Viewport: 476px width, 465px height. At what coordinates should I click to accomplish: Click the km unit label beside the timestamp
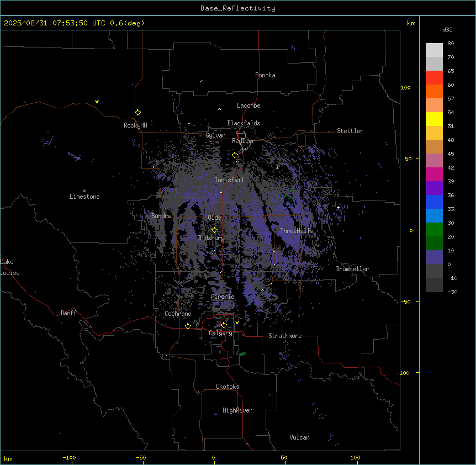click(x=411, y=23)
